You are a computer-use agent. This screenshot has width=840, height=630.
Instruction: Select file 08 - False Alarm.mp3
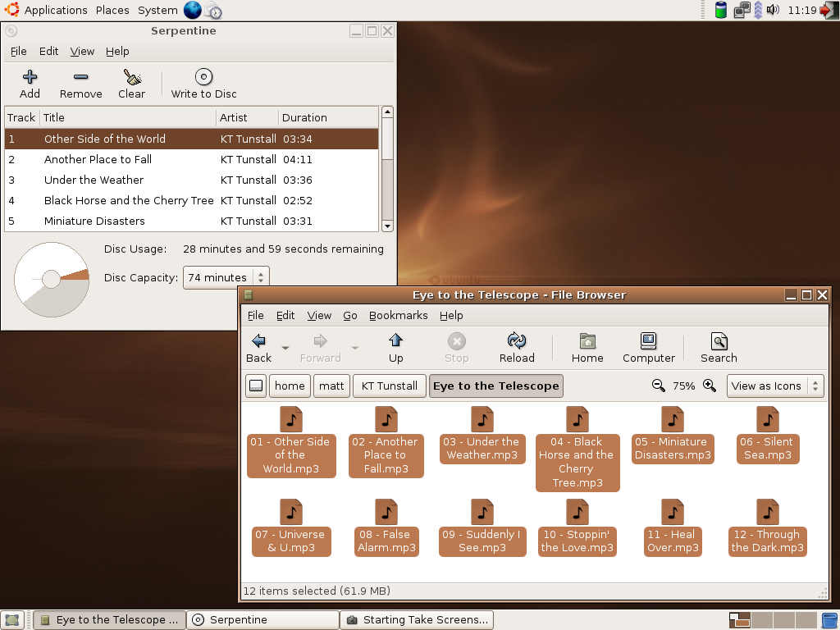tap(386, 527)
